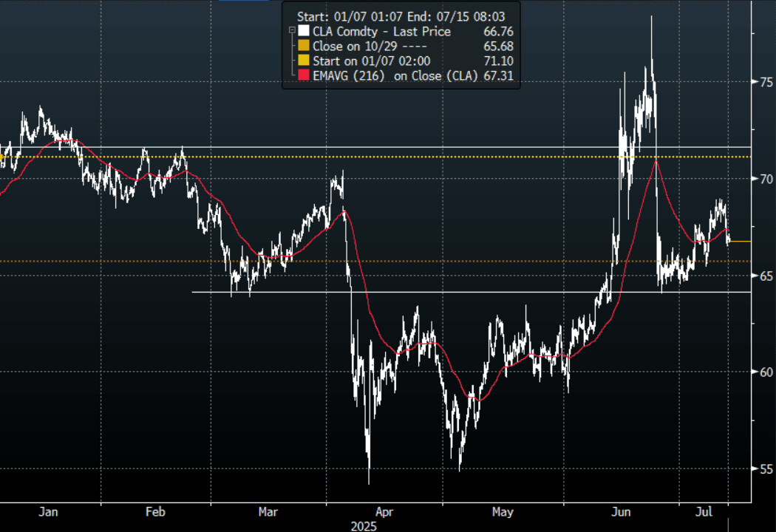Click the orange Close on 10/29 swatch

pyautogui.click(x=304, y=46)
